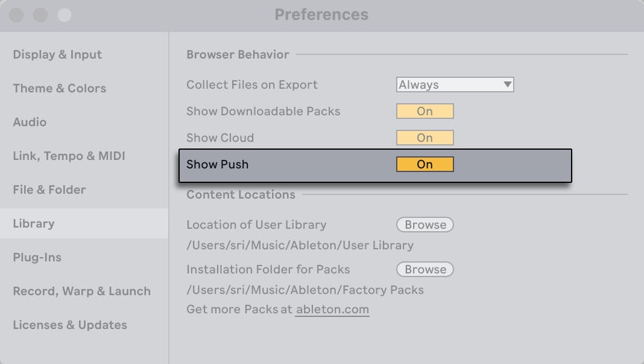Click the Factory Packs path text
Viewport: 644px width, 364px height.
pos(304,290)
